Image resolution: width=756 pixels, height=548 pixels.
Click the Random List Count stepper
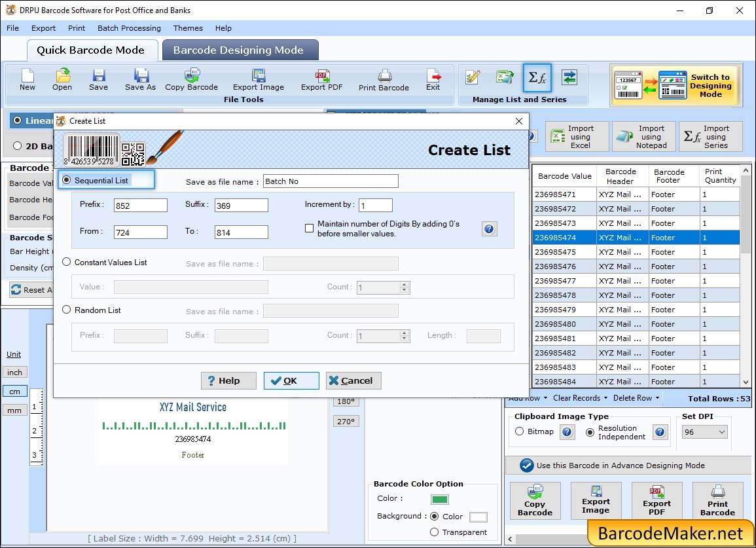click(404, 336)
